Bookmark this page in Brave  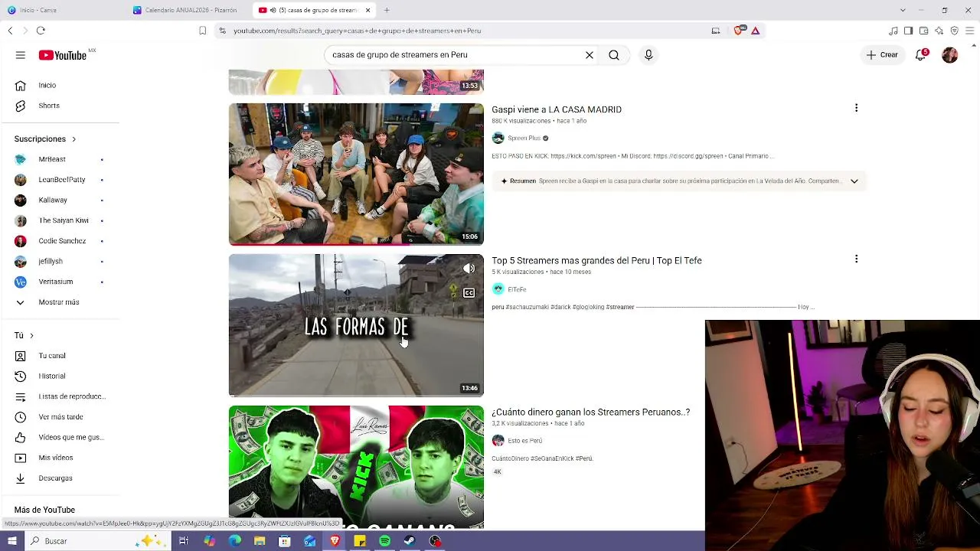(202, 31)
